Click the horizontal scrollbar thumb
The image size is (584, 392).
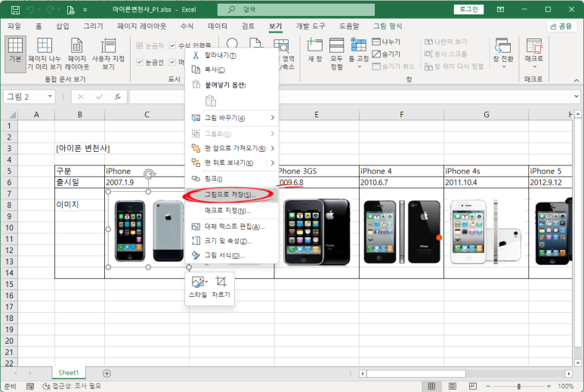(416, 373)
